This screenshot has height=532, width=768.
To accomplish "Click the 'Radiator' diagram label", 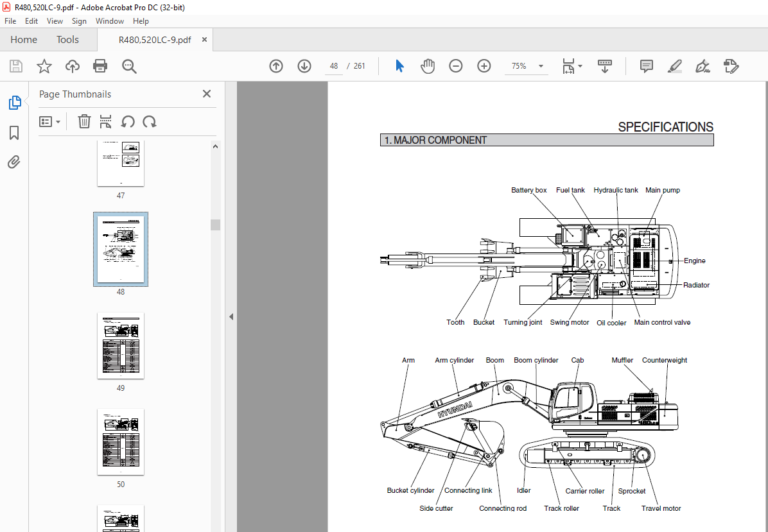I will [x=697, y=285].
